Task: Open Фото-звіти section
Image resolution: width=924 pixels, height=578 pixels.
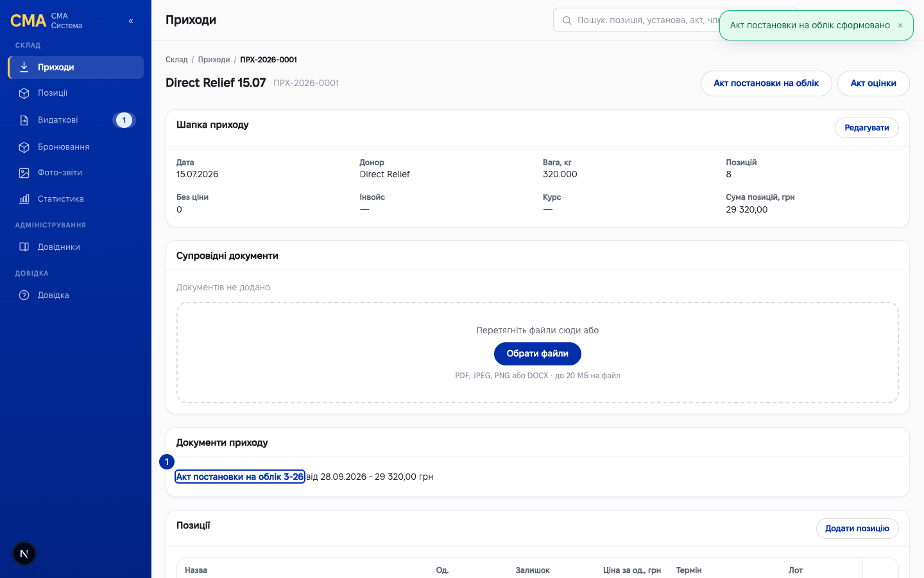Action: 76,173
